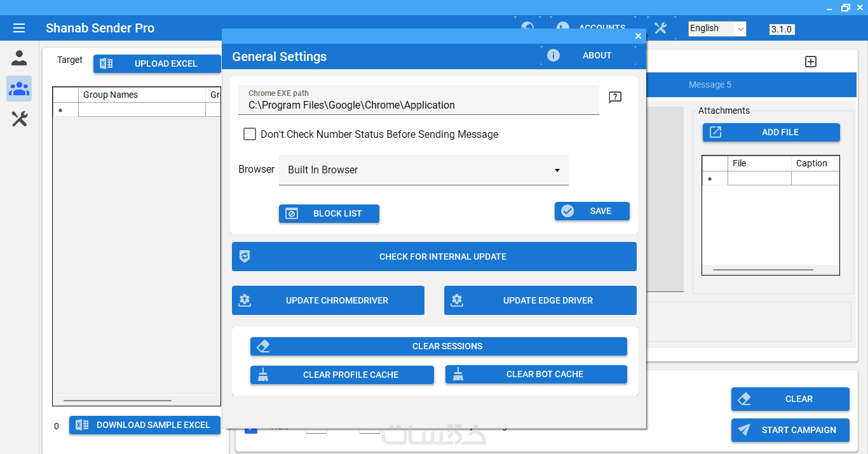This screenshot has width=868, height=454.
Task: Click the Group Names column header
Action: (x=142, y=95)
